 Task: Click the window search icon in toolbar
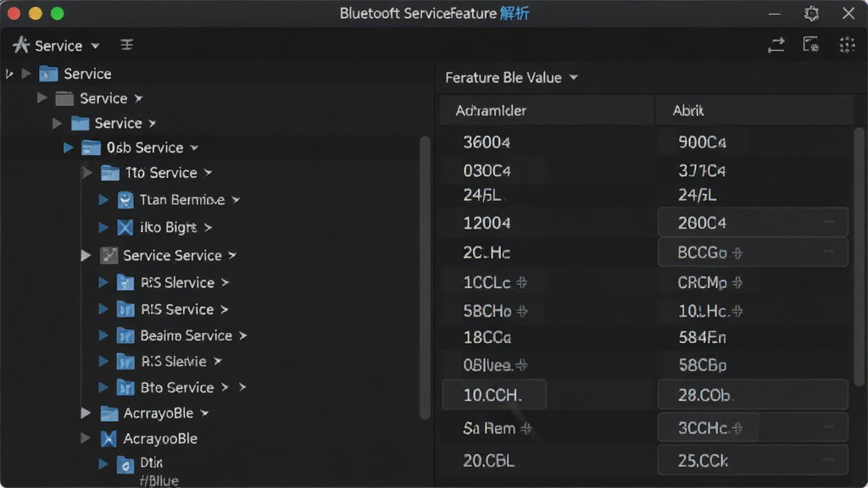point(811,45)
